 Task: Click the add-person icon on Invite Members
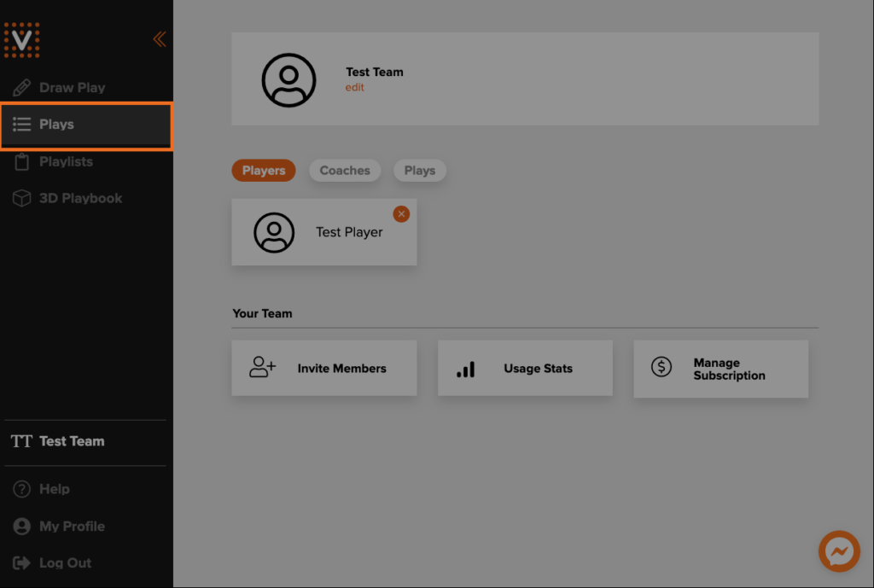click(x=263, y=367)
